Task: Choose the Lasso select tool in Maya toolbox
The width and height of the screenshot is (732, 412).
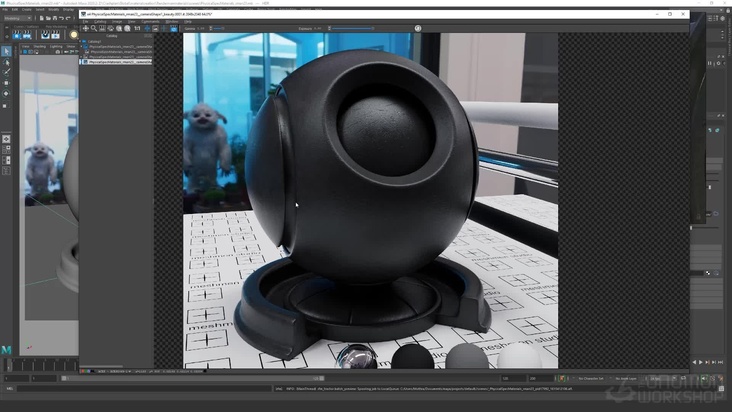Action: [x=6, y=62]
